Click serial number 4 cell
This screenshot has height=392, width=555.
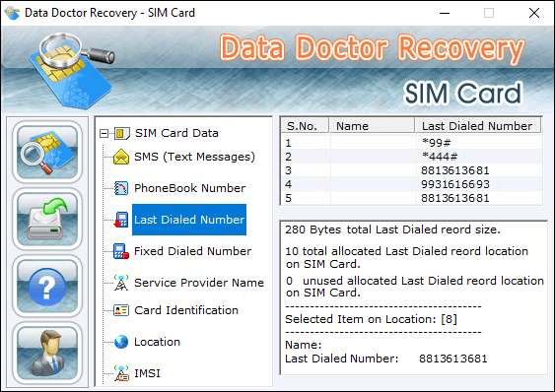point(289,184)
